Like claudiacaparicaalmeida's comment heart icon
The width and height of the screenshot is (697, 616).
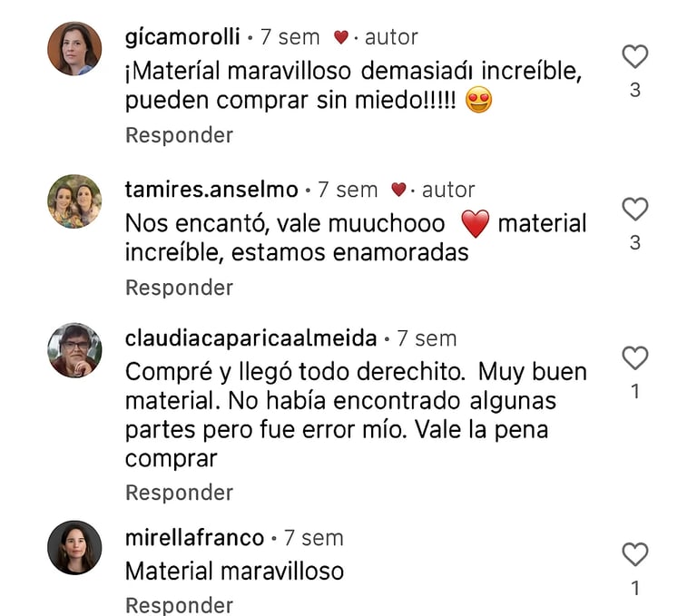point(634,358)
